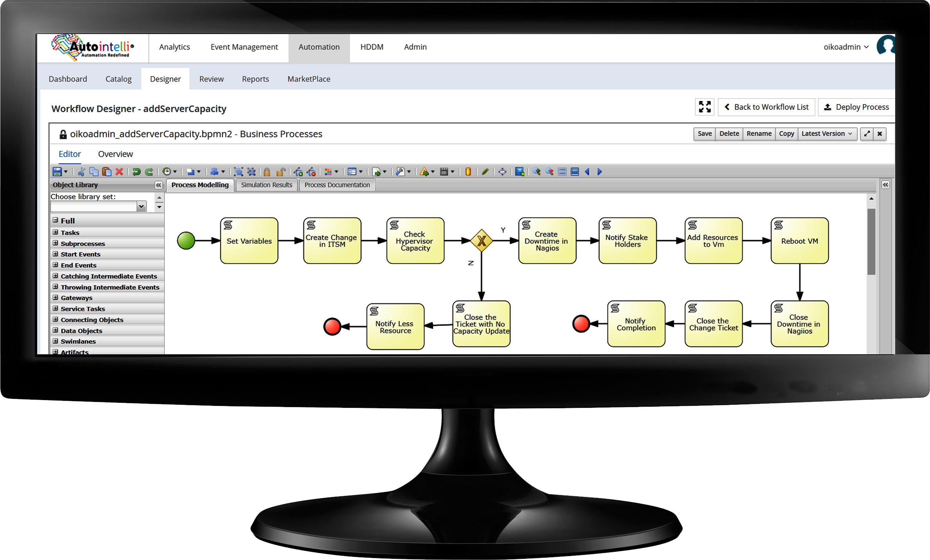Click the zoom in magnifier icon
This screenshot has width=930, height=560.
[x=536, y=171]
